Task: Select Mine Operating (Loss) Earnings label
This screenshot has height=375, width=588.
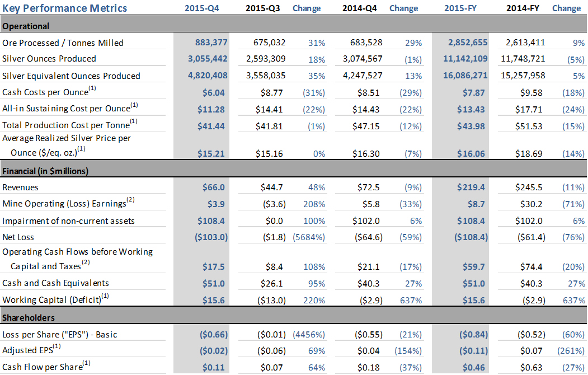Action: 68,203
